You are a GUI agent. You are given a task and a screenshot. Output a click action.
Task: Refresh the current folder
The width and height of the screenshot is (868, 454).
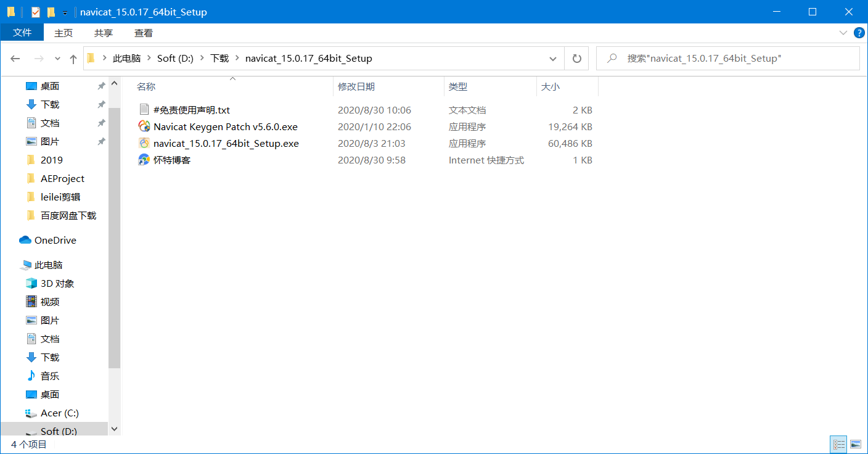[x=576, y=59]
